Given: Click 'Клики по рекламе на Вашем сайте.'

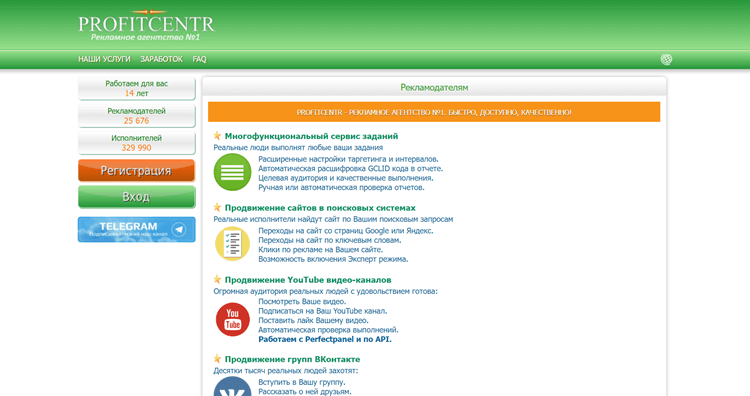Looking at the screenshot, I should pos(320,250).
